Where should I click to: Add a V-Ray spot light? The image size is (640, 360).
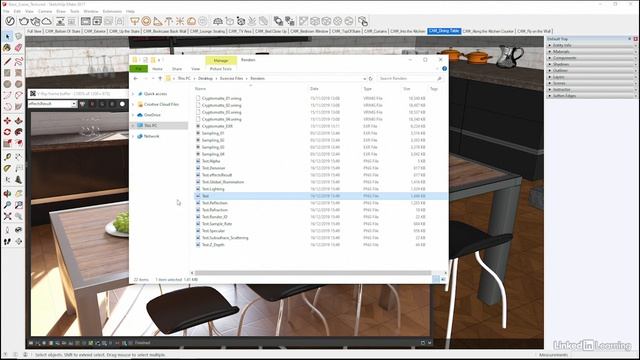158,21
